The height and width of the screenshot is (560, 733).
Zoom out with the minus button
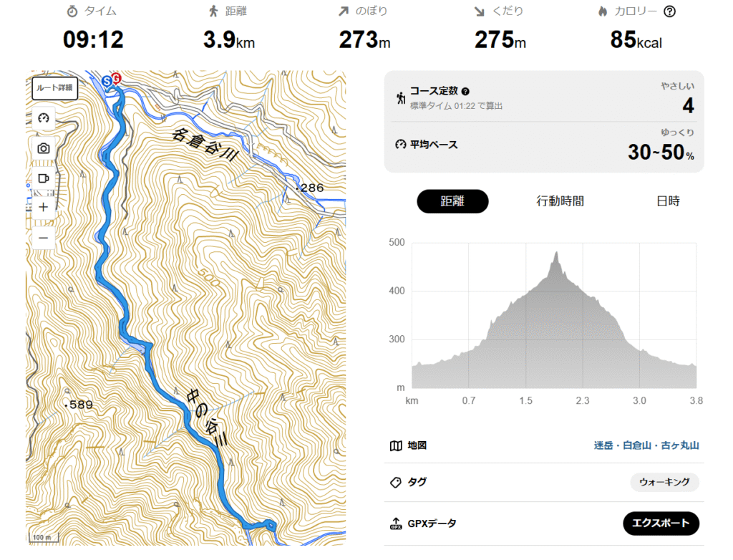click(44, 238)
